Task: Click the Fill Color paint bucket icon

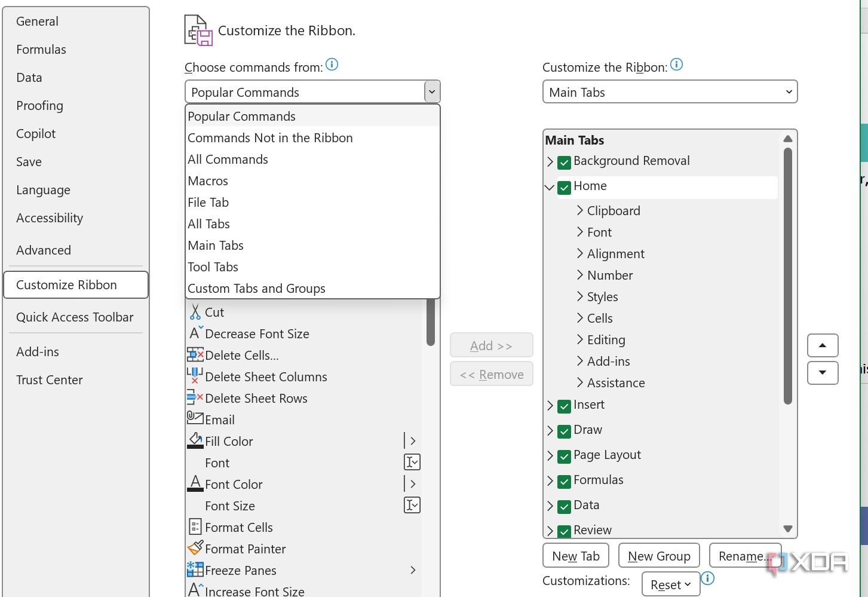Action: [195, 441]
